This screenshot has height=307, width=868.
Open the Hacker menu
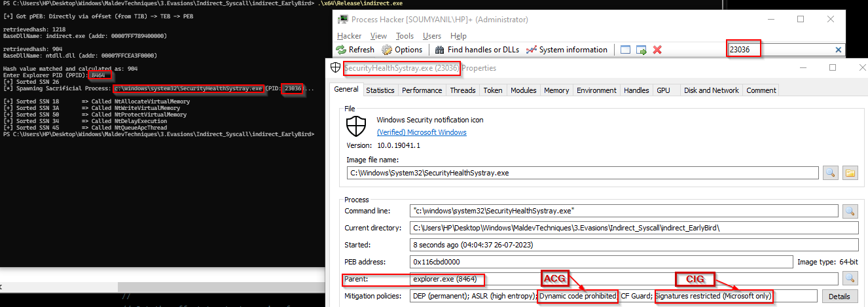(349, 36)
